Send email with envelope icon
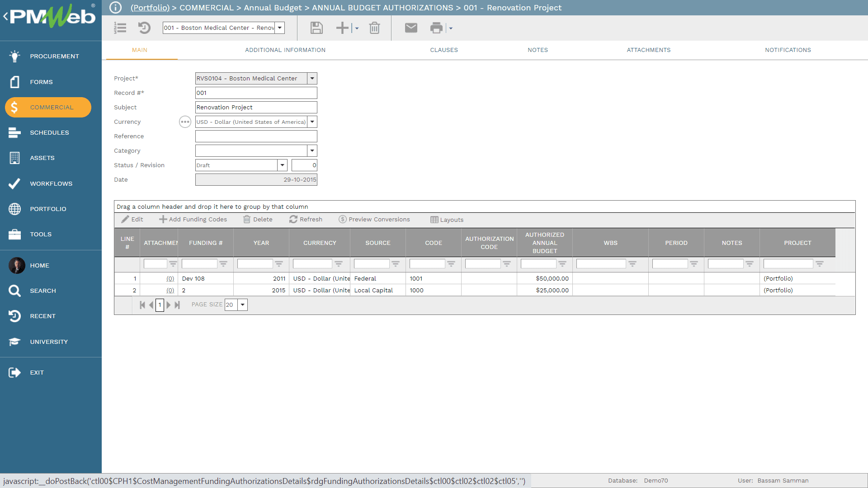868x488 pixels. [x=411, y=28]
